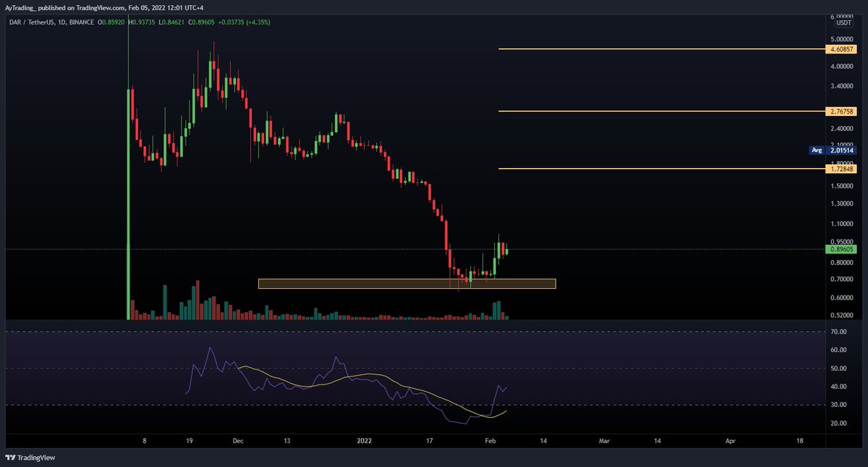Viewport: 868px width, 467px height.
Task: Click the high value H0.93735
Action: coord(143,22)
